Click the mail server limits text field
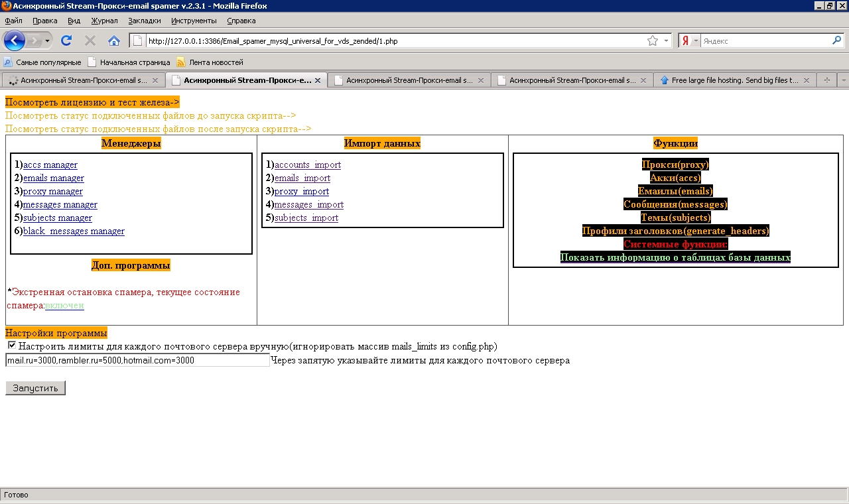The height and width of the screenshot is (504, 849). tap(137, 360)
